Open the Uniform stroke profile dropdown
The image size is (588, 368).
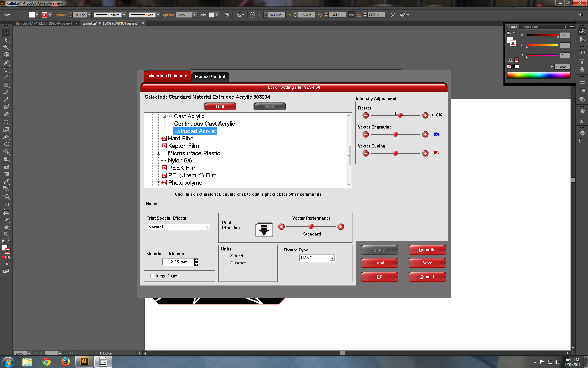click(x=124, y=15)
